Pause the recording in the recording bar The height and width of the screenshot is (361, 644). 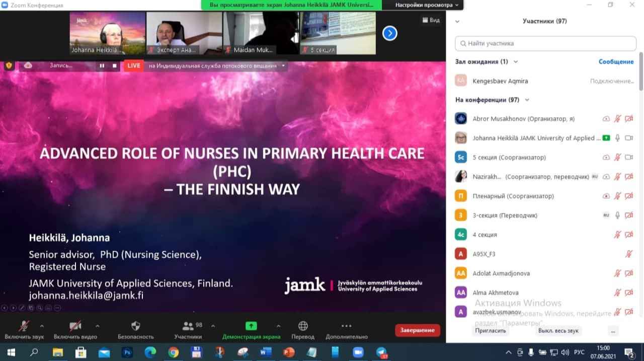(102, 65)
